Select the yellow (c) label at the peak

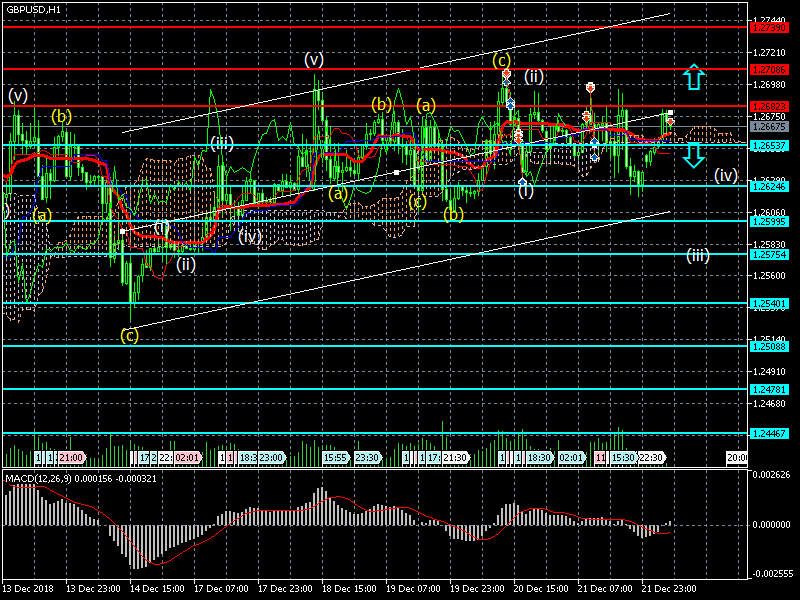pos(501,60)
